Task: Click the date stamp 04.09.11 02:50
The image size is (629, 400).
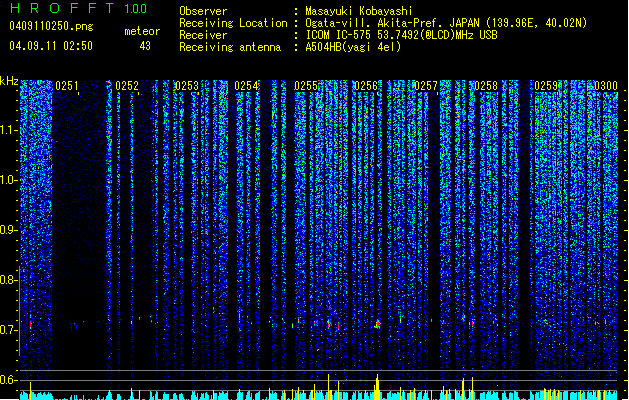Action: tap(51, 46)
